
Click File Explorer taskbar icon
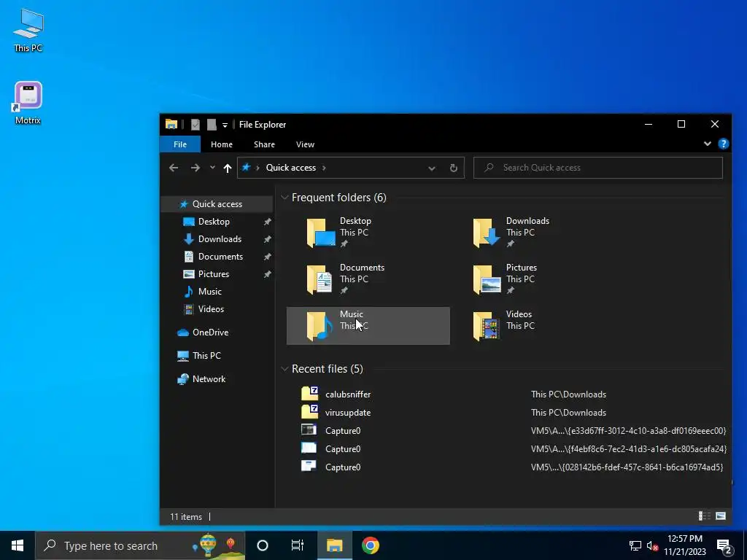334,545
